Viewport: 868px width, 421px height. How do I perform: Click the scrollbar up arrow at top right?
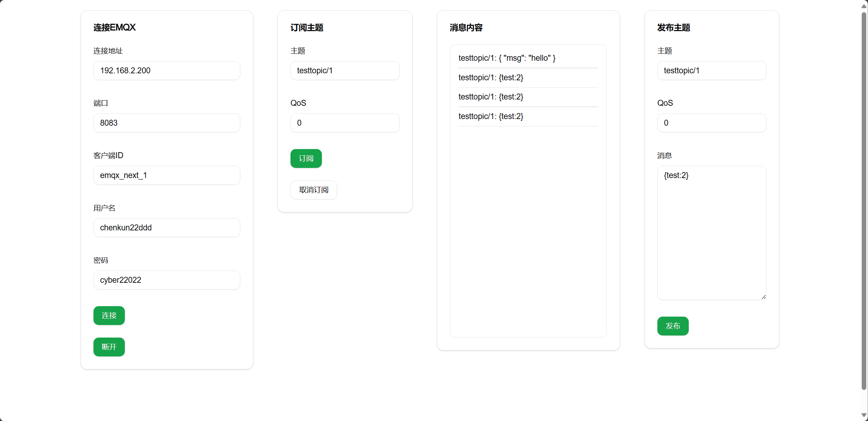[864, 5]
